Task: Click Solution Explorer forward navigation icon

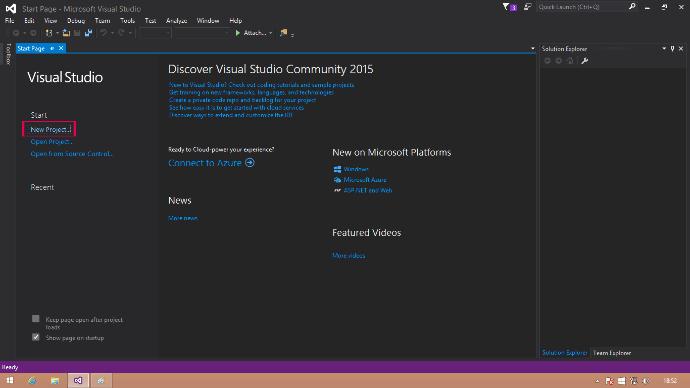Action: click(558, 61)
